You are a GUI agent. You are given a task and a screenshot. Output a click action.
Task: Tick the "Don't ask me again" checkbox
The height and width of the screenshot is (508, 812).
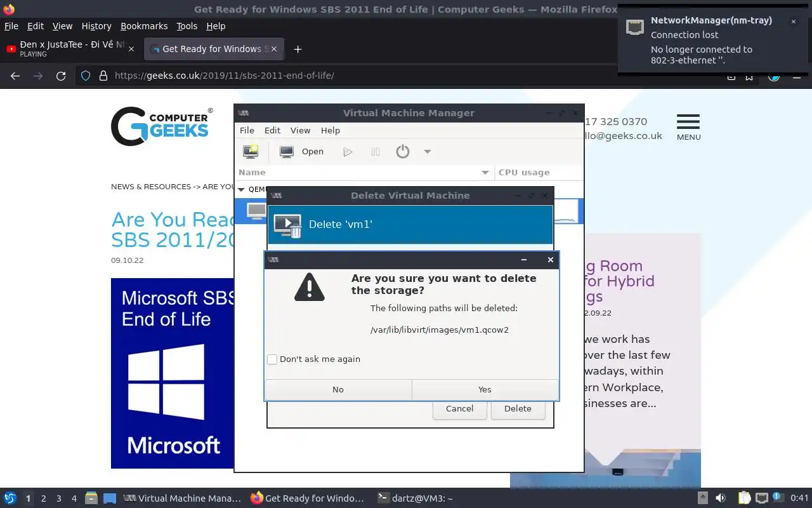pos(272,359)
